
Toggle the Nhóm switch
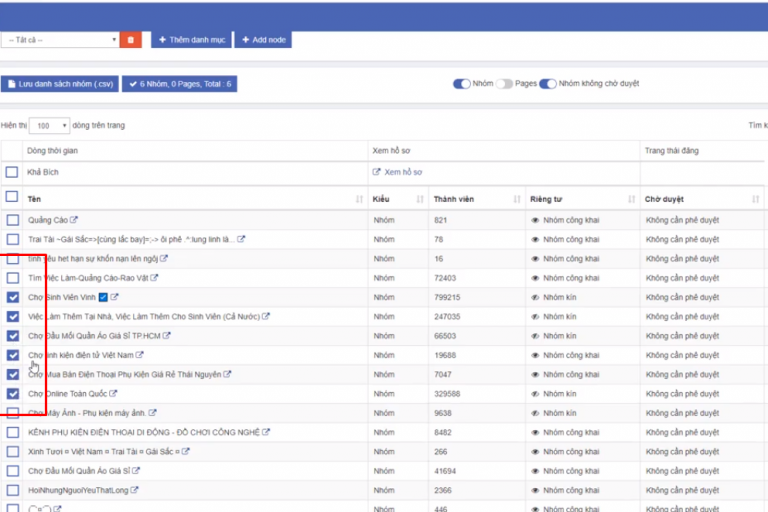coord(462,84)
